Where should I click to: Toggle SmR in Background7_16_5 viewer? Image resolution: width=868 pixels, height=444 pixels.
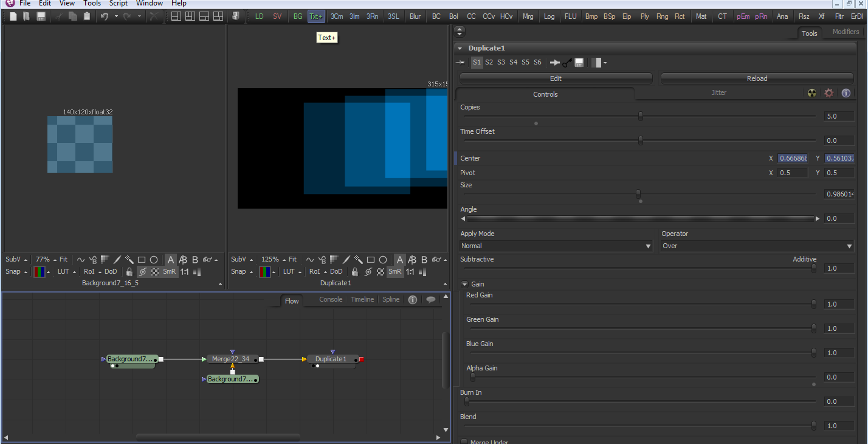pos(170,272)
